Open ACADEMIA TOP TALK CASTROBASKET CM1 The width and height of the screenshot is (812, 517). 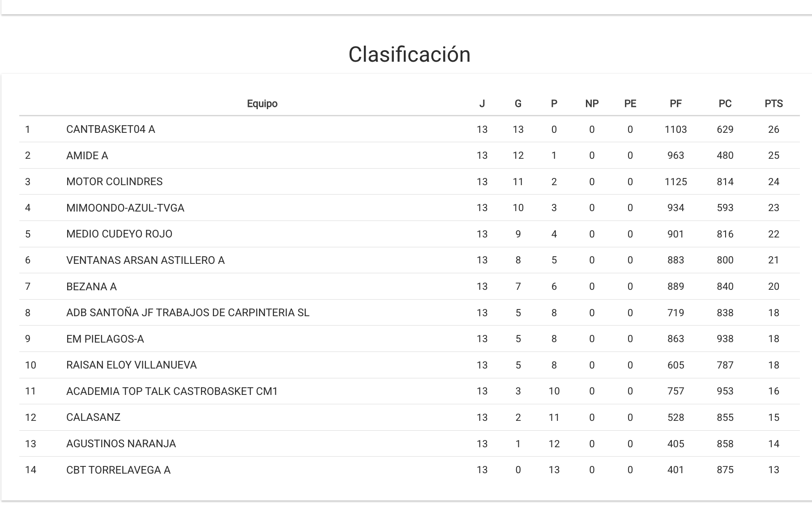172,391
